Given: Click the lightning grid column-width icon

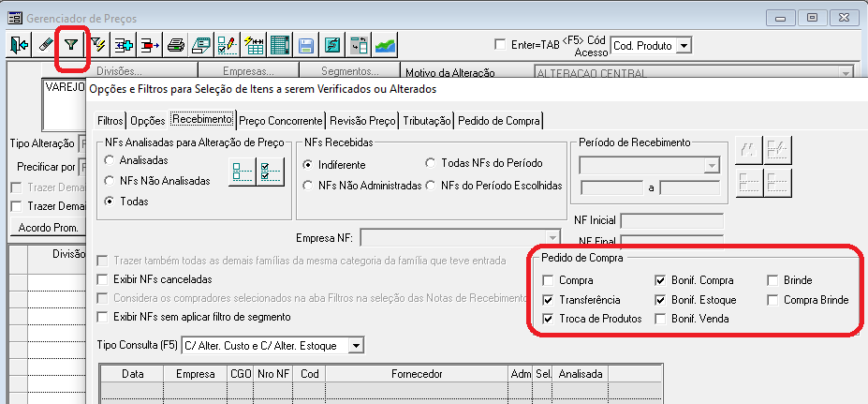Looking at the screenshot, I should [x=255, y=45].
